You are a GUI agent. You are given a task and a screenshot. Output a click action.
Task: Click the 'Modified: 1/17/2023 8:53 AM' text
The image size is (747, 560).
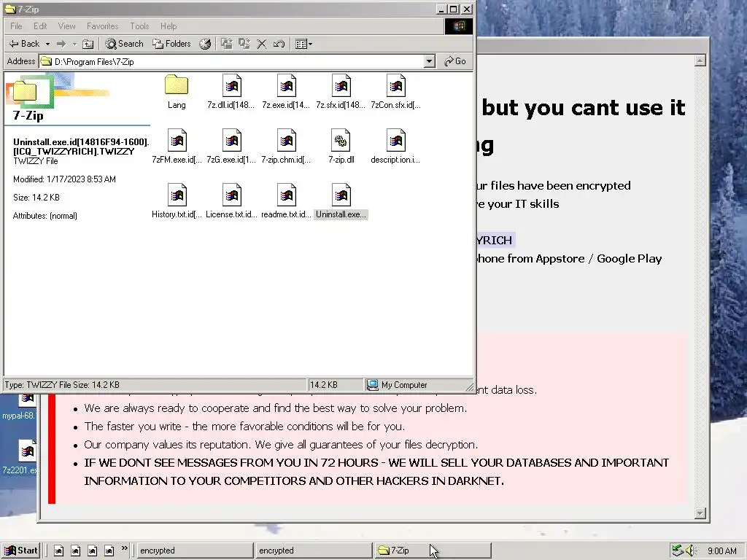(64, 179)
